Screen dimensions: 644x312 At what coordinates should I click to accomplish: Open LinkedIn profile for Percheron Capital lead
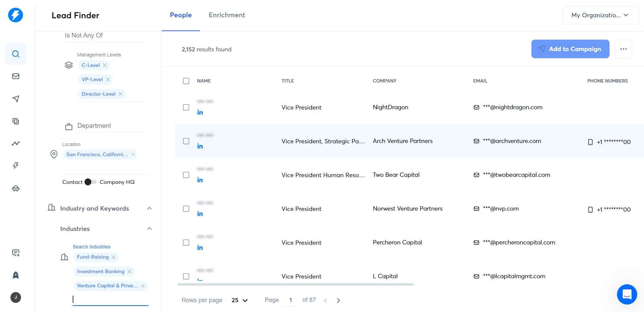coord(200,247)
